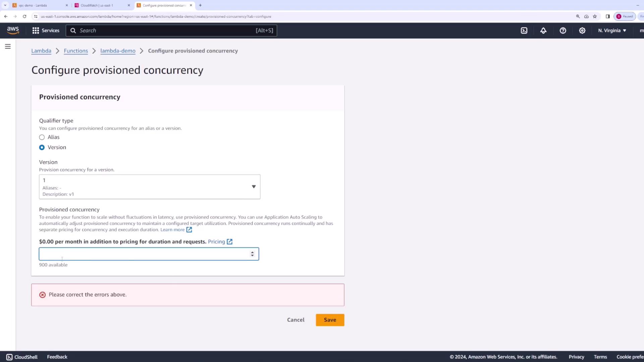Screen dimensions: 644x362
Task: Expand the hamburger side navigation menu
Action: [8, 47]
